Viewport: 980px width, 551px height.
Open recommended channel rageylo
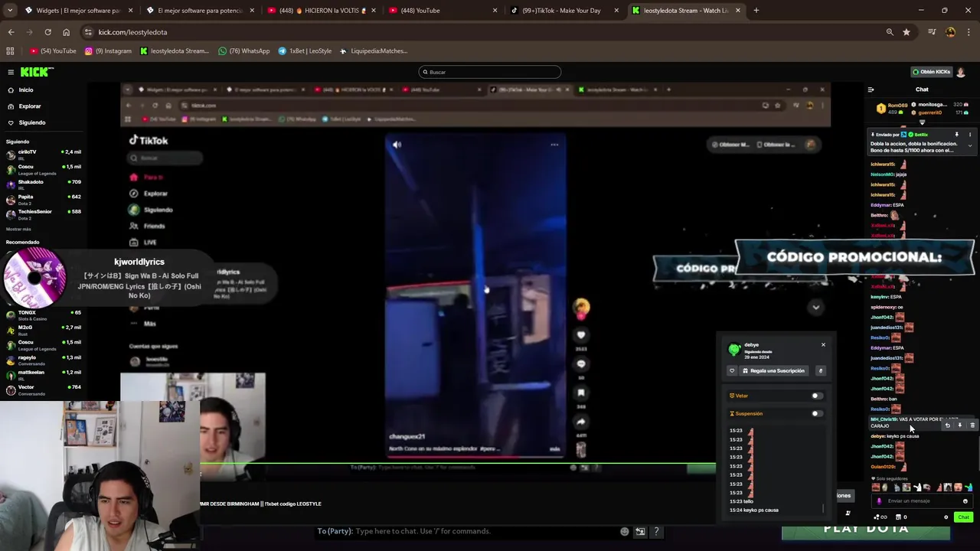pos(44,360)
